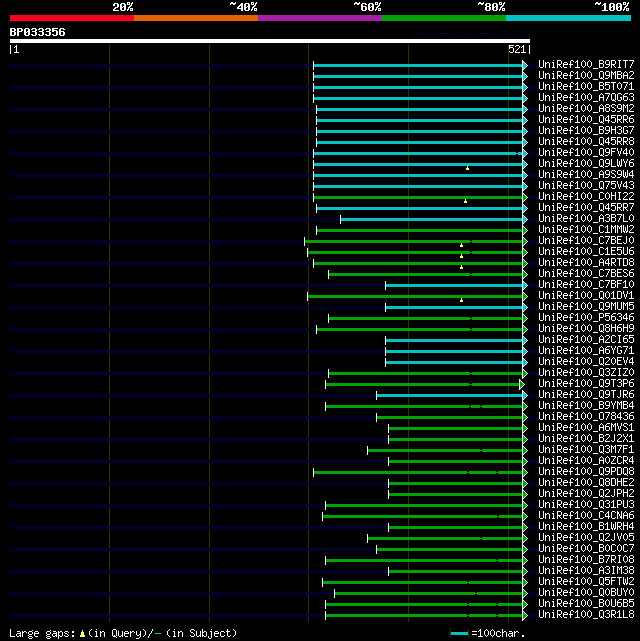Click the green arrowhead at UniRef100_Q9T3P6 row end
The width and height of the screenshot is (640, 641).
[x=522, y=384]
